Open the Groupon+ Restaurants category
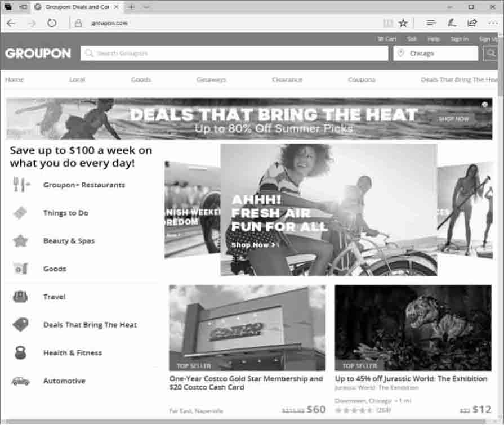 (84, 185)
